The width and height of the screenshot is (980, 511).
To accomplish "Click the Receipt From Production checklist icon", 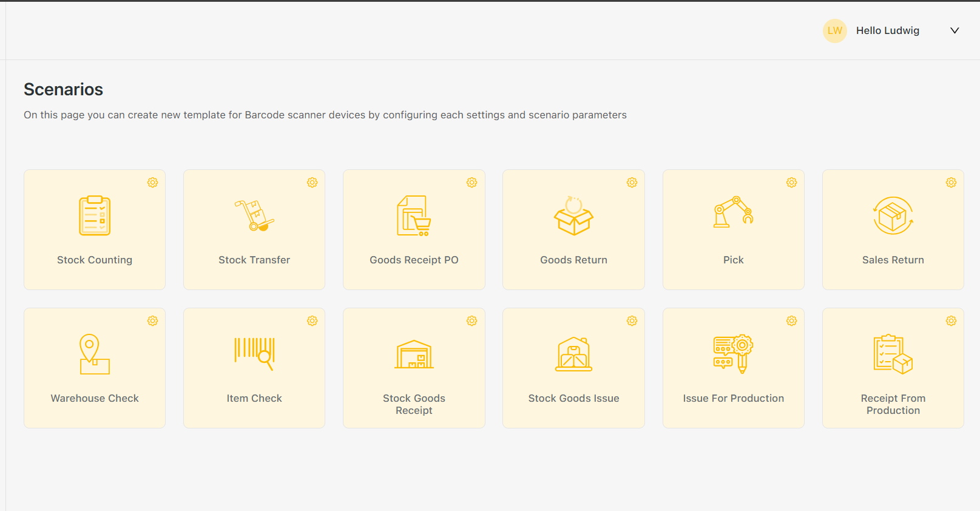I will (x=893, y=354).
